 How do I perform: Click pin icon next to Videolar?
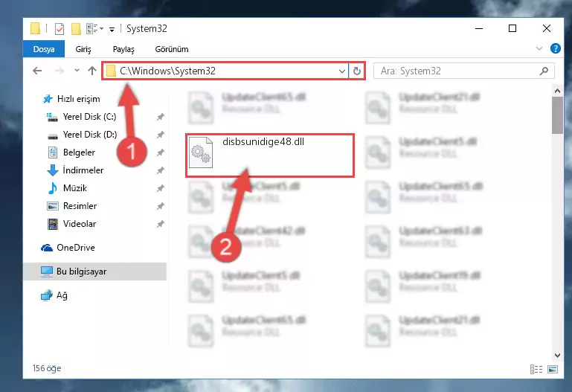160,224
